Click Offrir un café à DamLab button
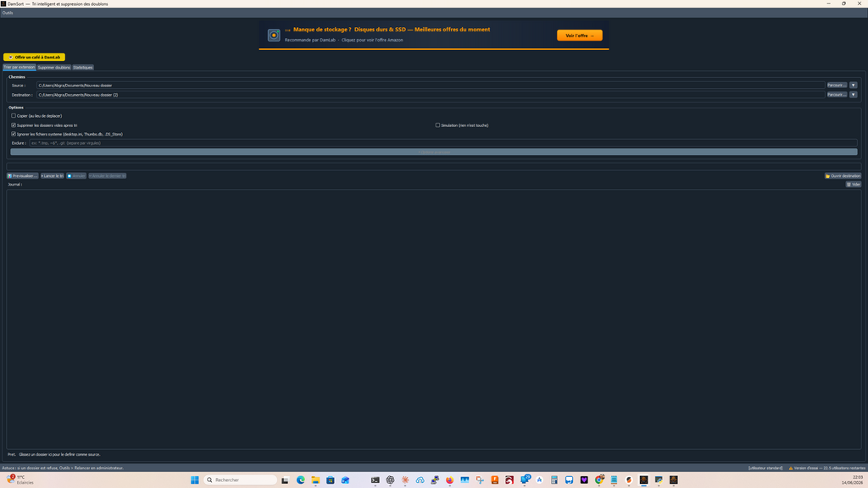 [34, 57]
